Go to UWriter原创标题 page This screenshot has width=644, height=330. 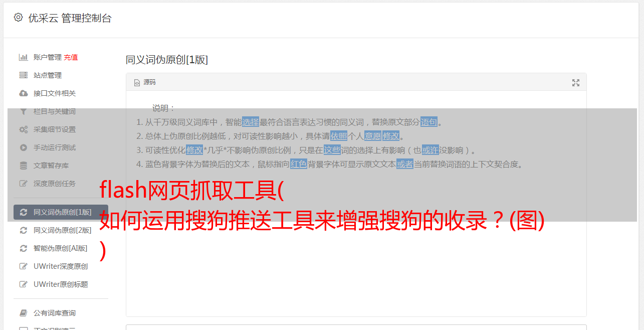pos(61,284)
